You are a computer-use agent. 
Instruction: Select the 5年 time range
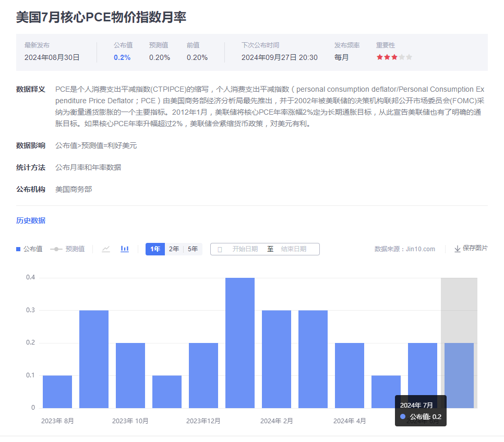(x=193, y=249)
